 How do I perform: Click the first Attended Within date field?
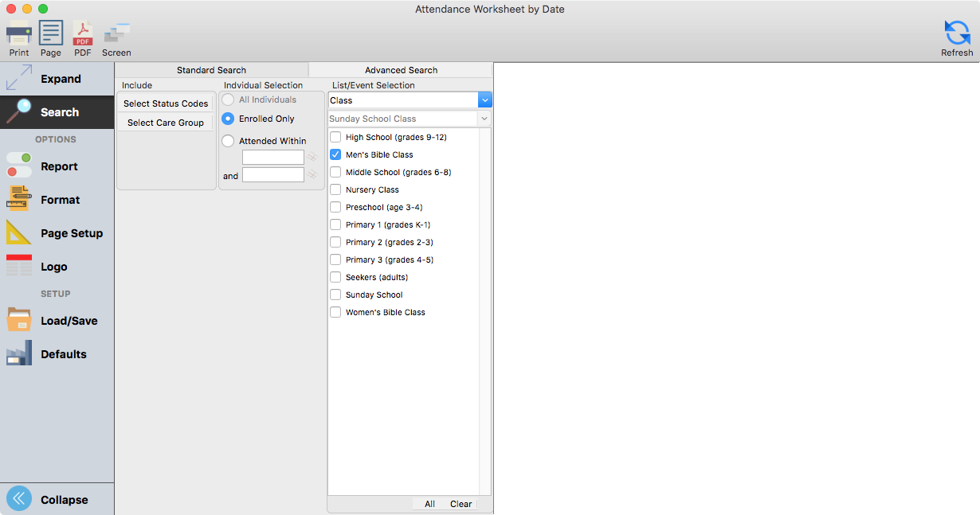(x=272, y=158)
